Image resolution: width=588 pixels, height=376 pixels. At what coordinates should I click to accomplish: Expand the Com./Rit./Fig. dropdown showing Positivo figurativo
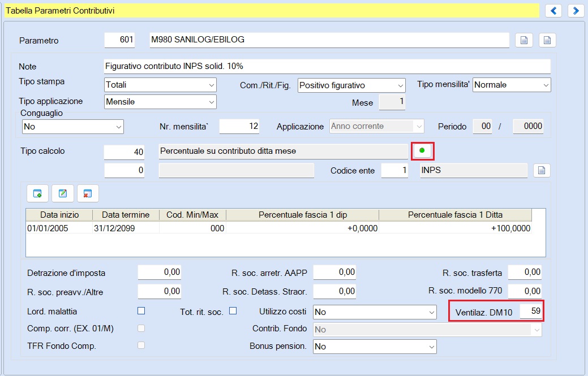pyautogui.click(x=351, y=85)
